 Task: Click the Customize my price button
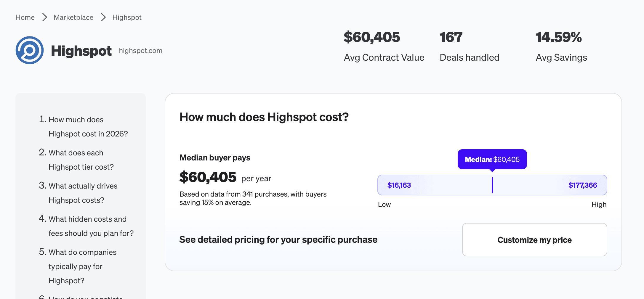(534, 240)
